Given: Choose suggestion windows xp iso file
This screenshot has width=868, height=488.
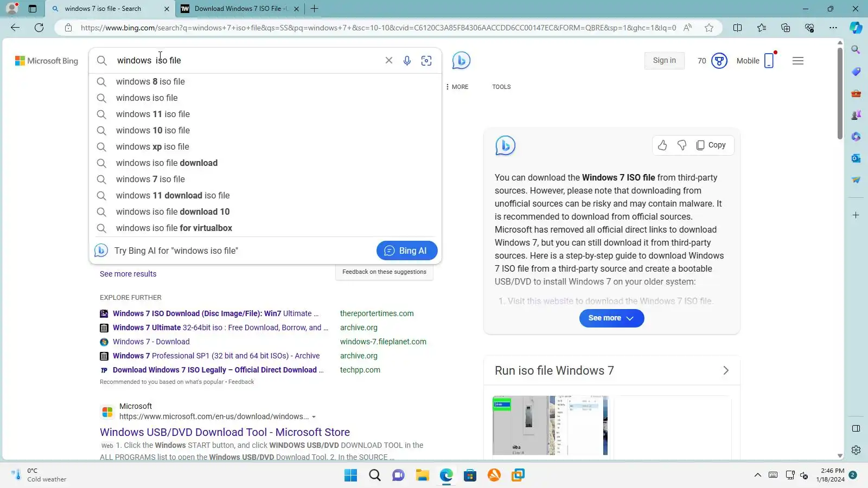Looking at the screenshot, I should [265, 146].
